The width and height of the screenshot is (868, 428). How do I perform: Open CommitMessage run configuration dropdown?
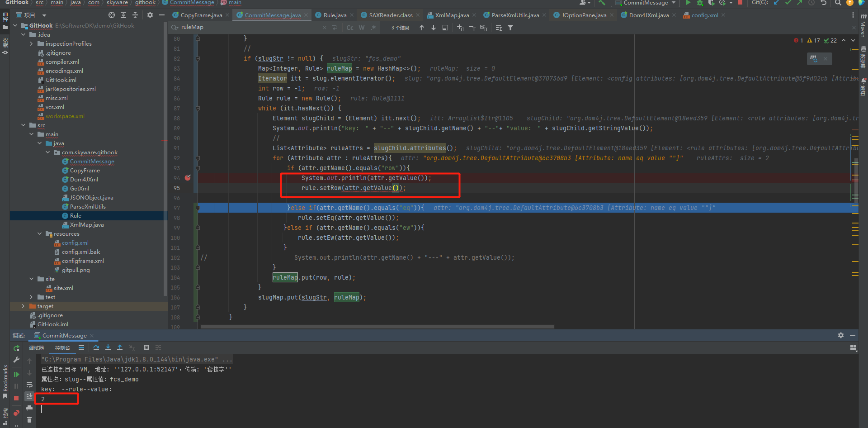pos(646,3)
